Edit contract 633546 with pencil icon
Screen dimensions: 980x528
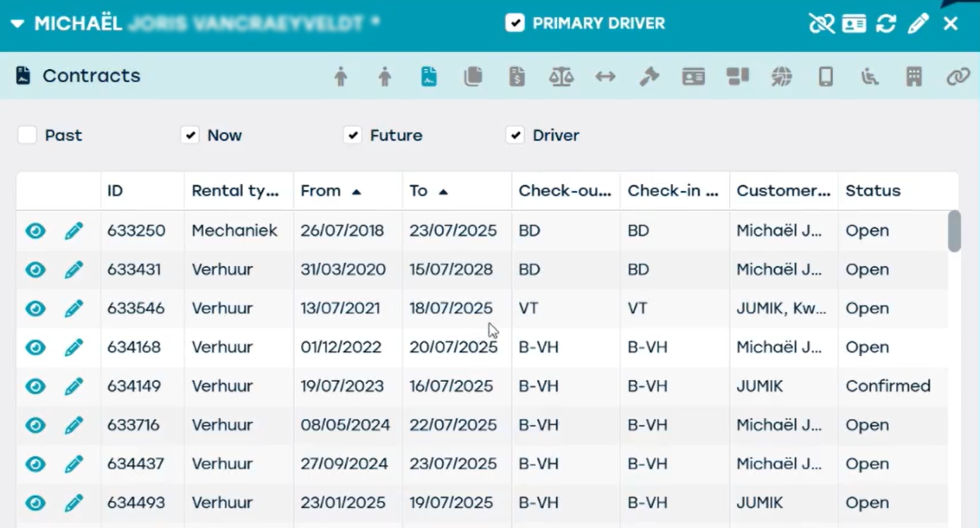[73, 308]
